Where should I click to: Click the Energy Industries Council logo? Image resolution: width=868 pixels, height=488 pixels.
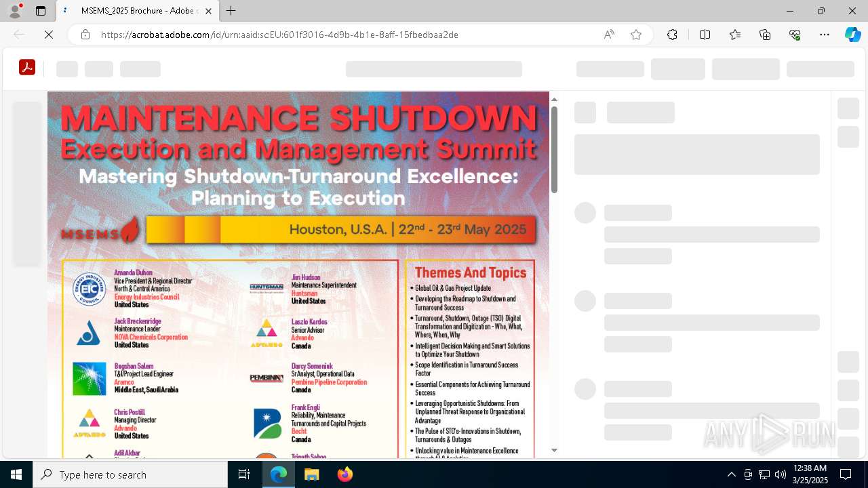tap(90, 289)
